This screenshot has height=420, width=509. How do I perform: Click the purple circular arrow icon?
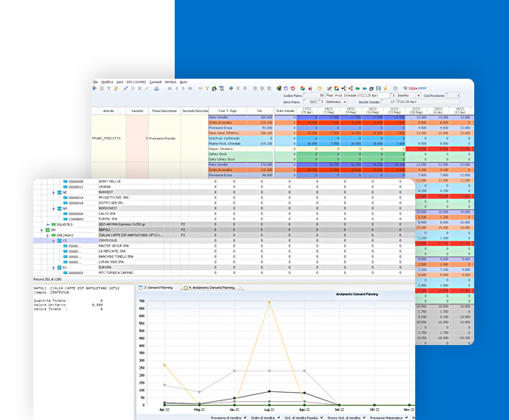pos(286,89)
